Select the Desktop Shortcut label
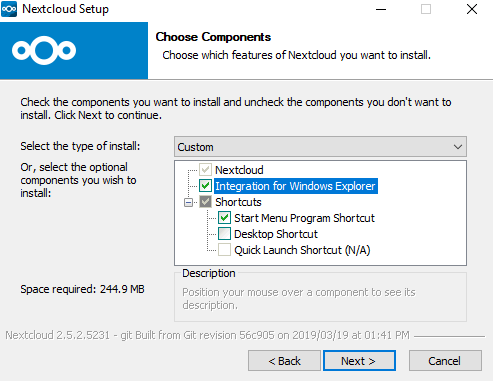The width and height of the screenshot is (493, 381). click(x=276, y=234)
